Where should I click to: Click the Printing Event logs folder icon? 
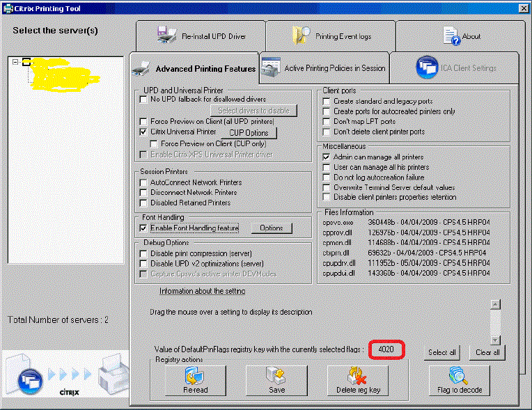[302, 36]
